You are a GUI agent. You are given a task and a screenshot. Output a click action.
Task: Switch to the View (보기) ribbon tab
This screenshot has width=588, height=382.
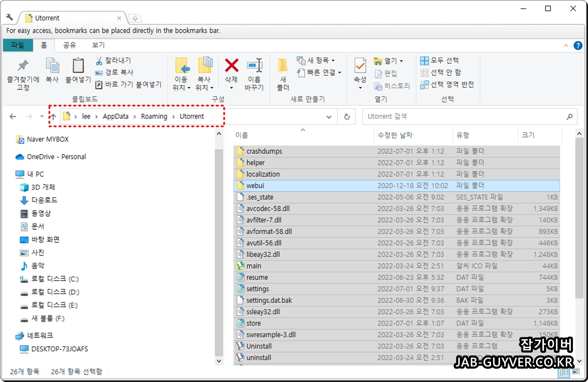coord(98,45)
